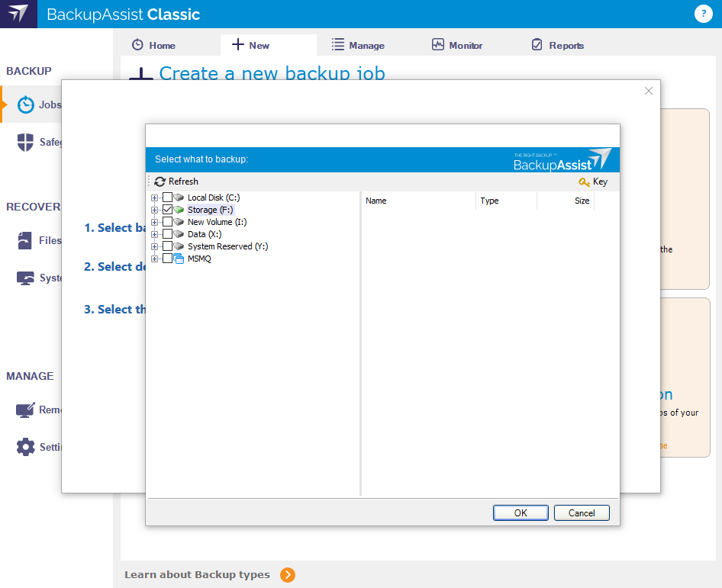Expand the Local Disk (C:) tree node
Viewport: 722px width, 588px height.
pyautogui.click(x=155, y=198)
